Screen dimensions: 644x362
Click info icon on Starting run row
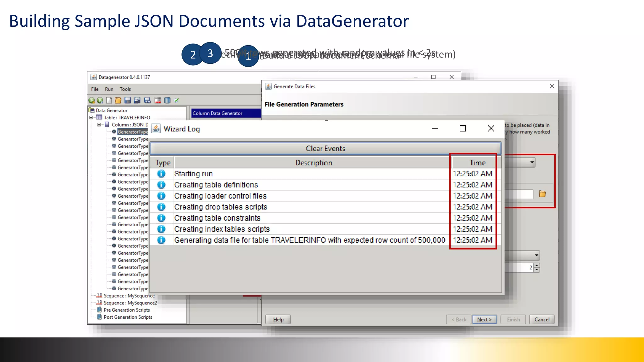coord(161,173)
